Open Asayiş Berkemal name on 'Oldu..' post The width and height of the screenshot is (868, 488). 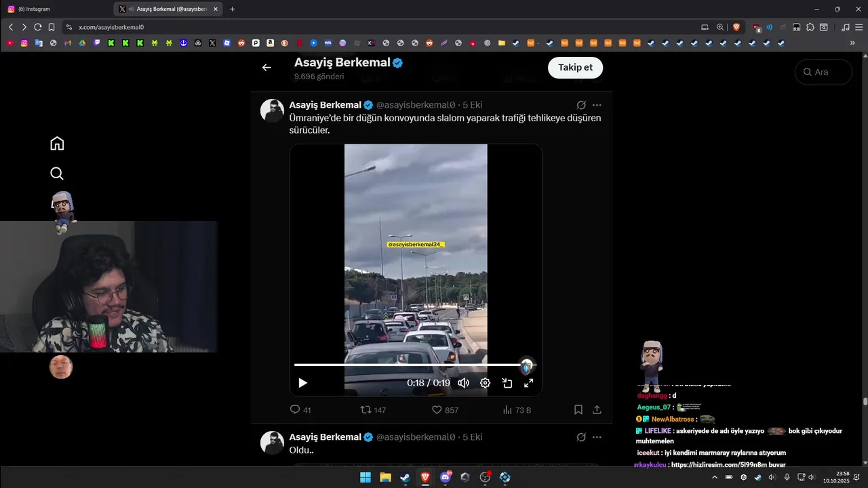(325, 437)
